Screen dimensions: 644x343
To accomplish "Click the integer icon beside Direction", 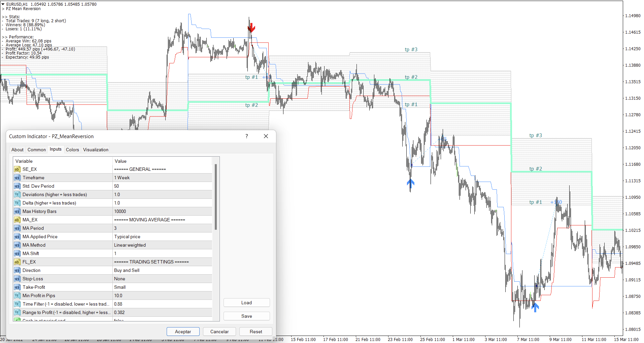I will 17,270.
